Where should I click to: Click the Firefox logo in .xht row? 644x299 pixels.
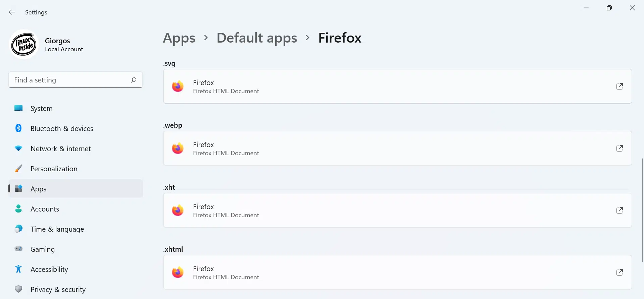coord(178,210)
